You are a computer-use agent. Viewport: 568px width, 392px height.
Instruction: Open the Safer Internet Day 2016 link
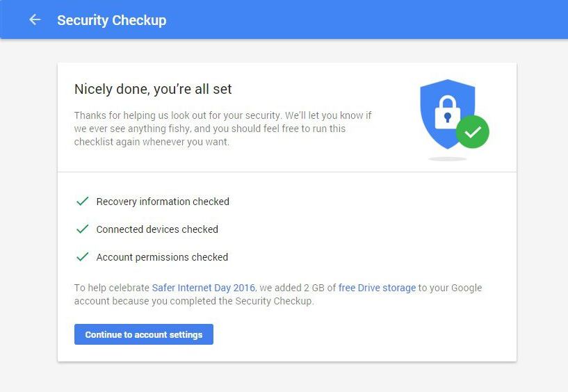coord(204,288)
